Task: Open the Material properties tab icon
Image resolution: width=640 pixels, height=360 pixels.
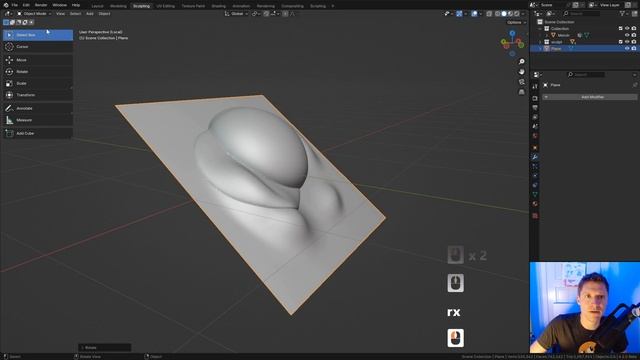Action: click(535, 204)
